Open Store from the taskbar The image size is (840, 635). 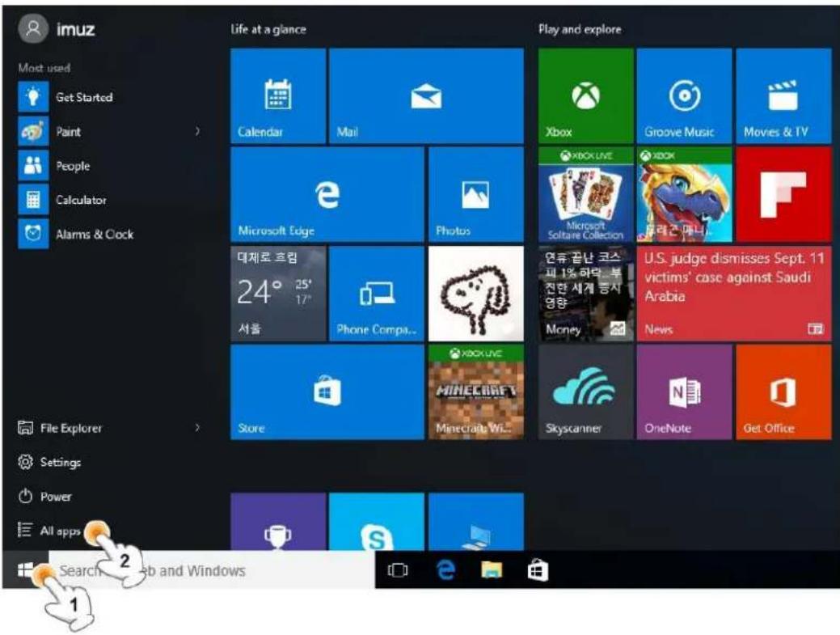[538, 570]
